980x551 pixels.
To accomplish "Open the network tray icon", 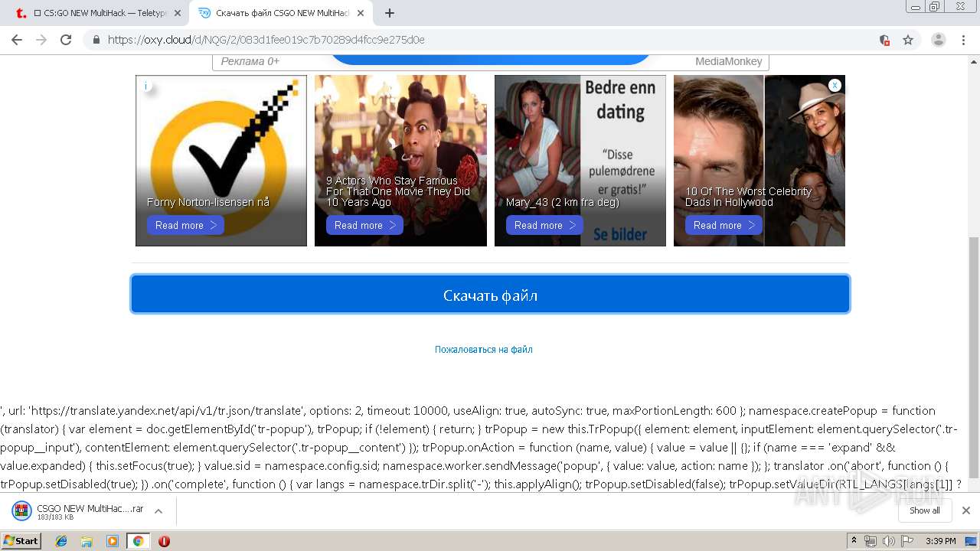I will pyautogui.click(x=871, y=541).
